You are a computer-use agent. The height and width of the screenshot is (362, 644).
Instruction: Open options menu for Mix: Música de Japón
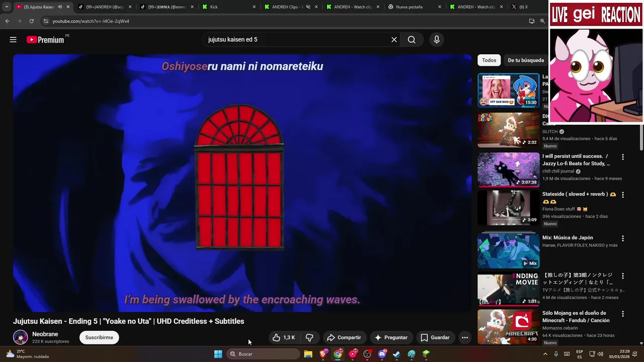tap(623, 238)
